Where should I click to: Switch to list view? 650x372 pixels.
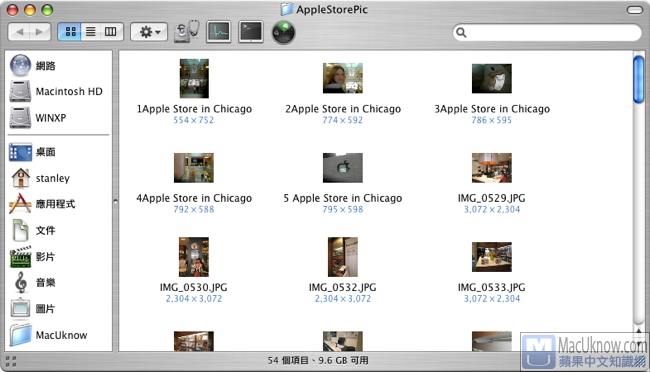(91, 32)
